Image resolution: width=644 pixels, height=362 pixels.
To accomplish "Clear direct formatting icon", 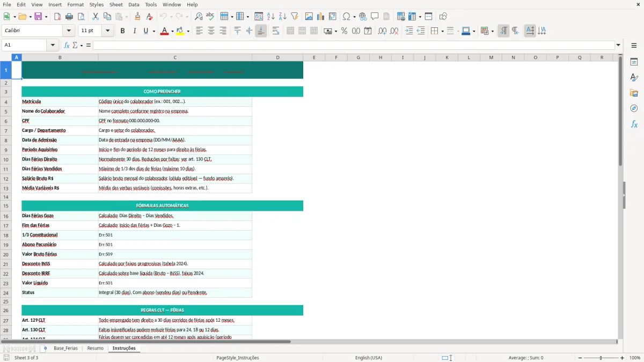I will 149,17.
